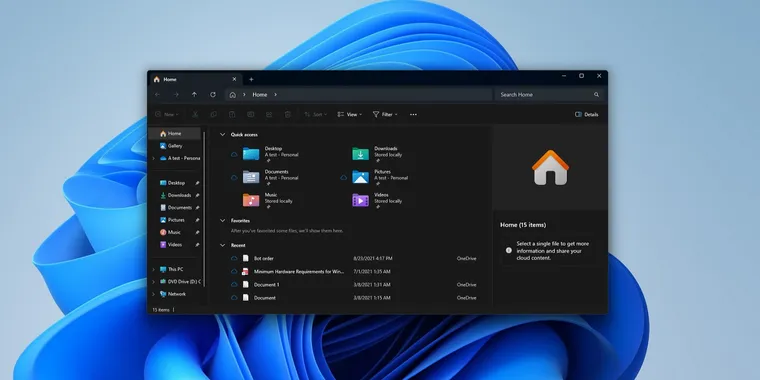Go back using the back arrow

coord(158,95)
